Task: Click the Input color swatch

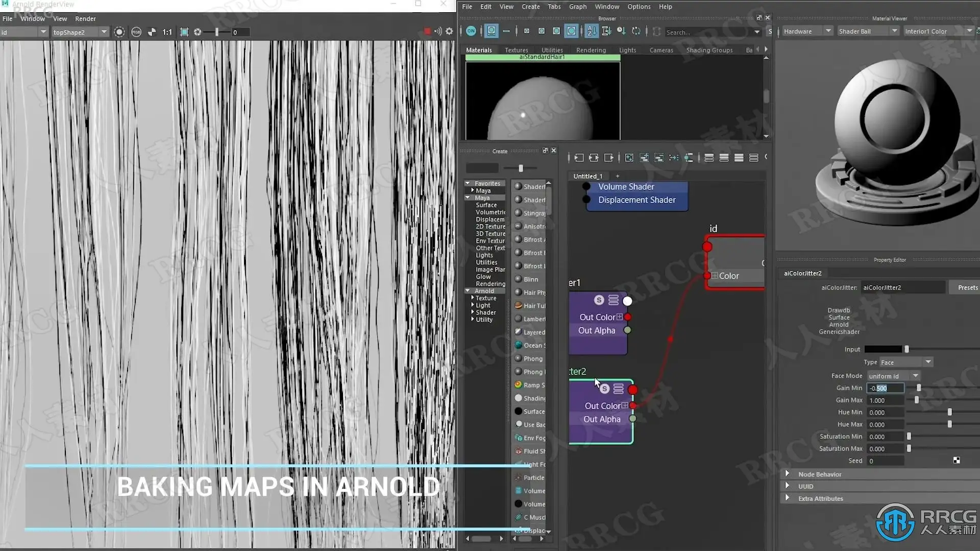Action: 883,349
